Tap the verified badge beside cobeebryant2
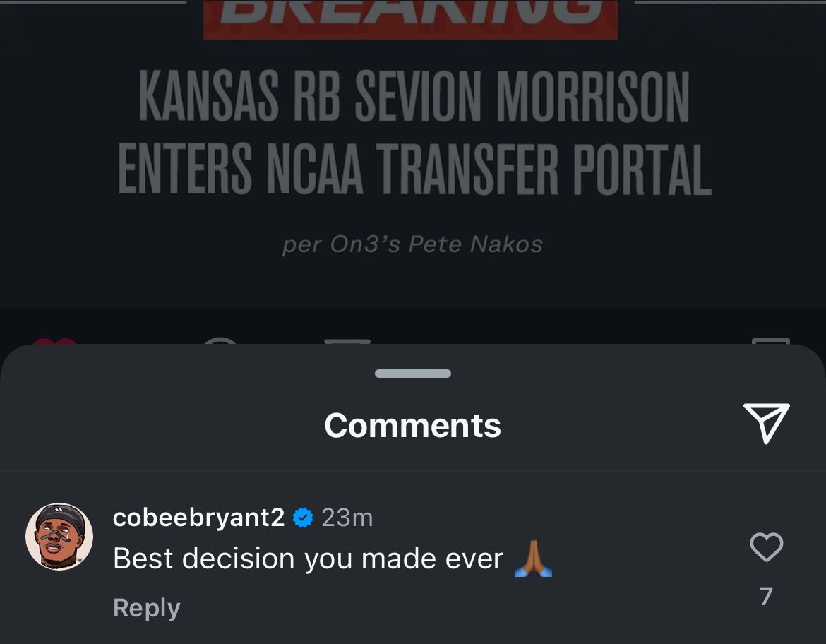This screenshot has width=826, height=644. [x=302, y=518]
